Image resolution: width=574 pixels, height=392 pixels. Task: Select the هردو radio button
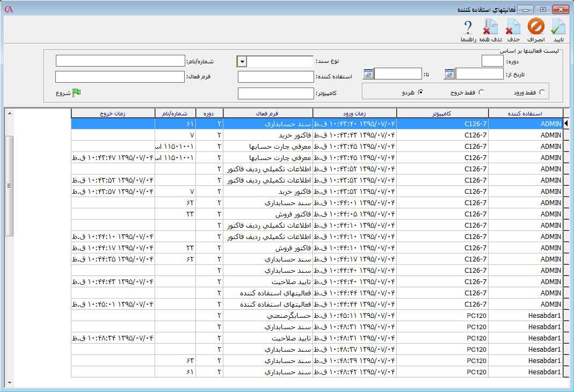coord(420,92)
